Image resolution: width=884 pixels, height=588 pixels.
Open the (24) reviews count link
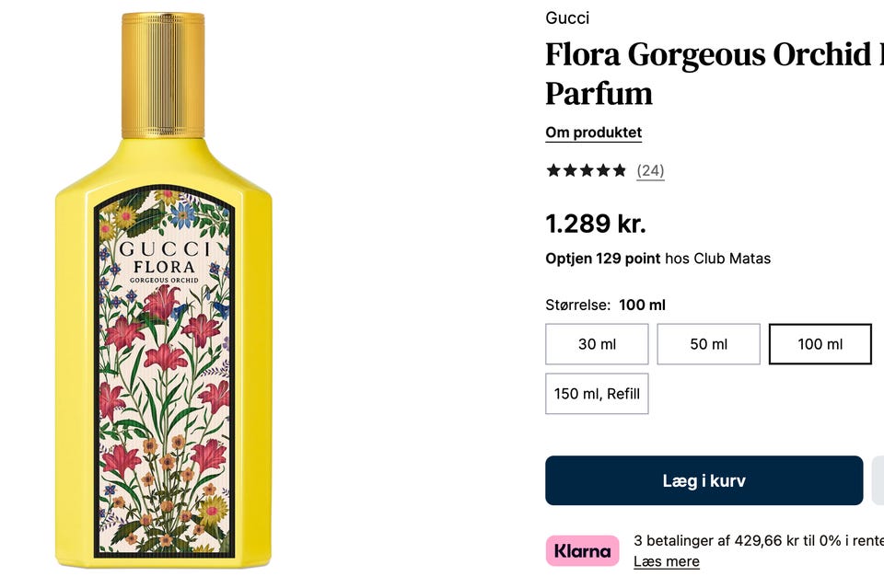(650, 170)
